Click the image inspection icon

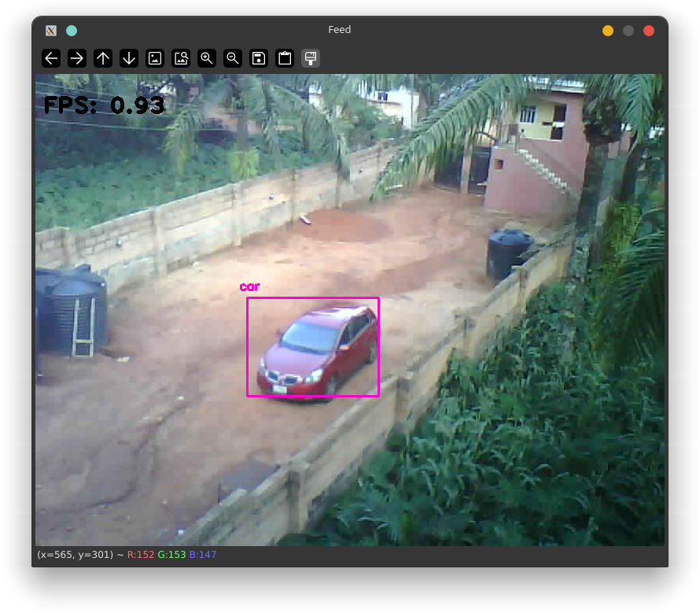tap(181, 57)
